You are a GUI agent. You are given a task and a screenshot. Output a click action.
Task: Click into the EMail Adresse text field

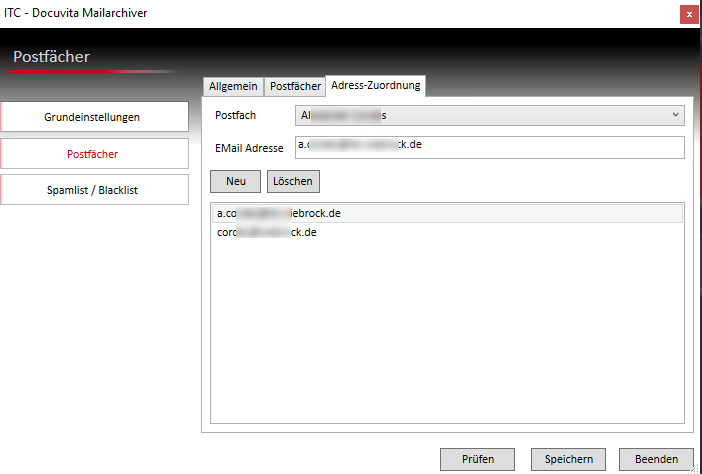coord(490,148)
